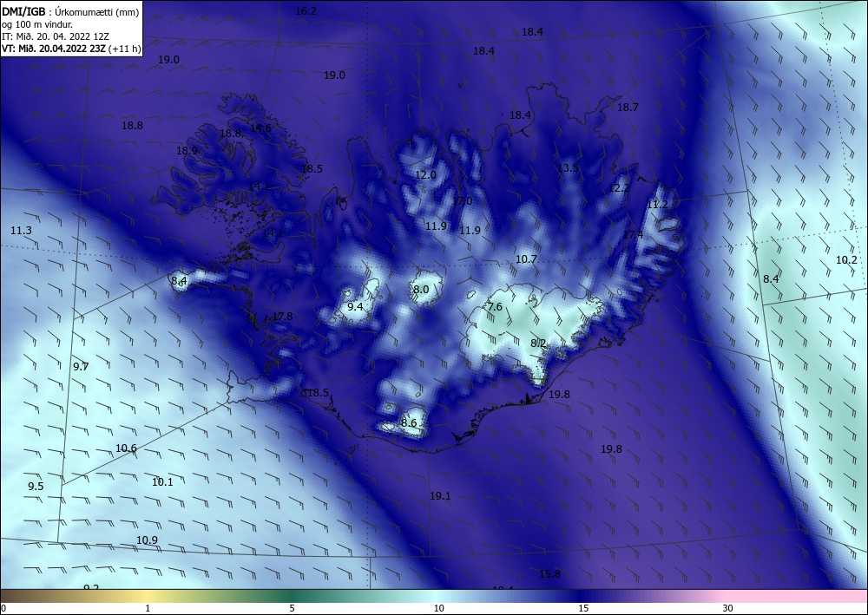Click the map value '8.6'
Screen dimensions: 868x615
(x=409, y=423)
